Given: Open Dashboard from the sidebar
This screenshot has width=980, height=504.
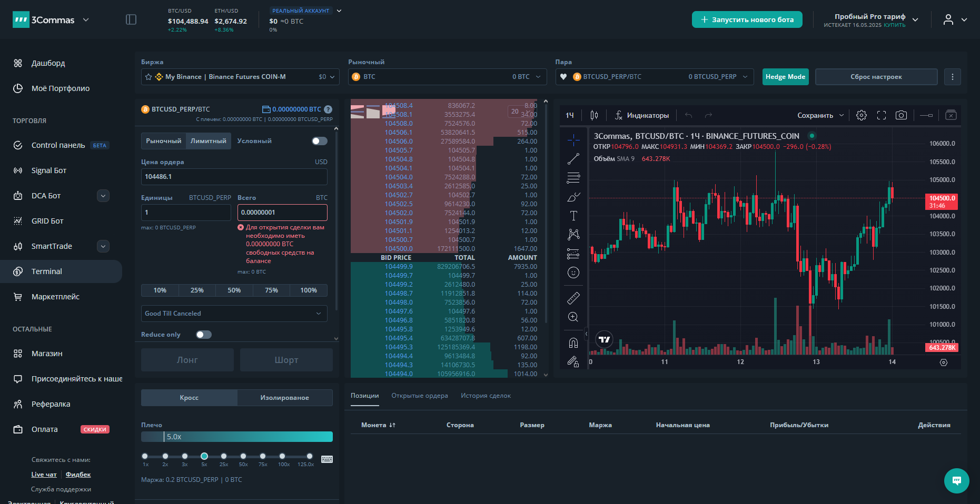Looking at the screenshot, I should pos(48,63).
